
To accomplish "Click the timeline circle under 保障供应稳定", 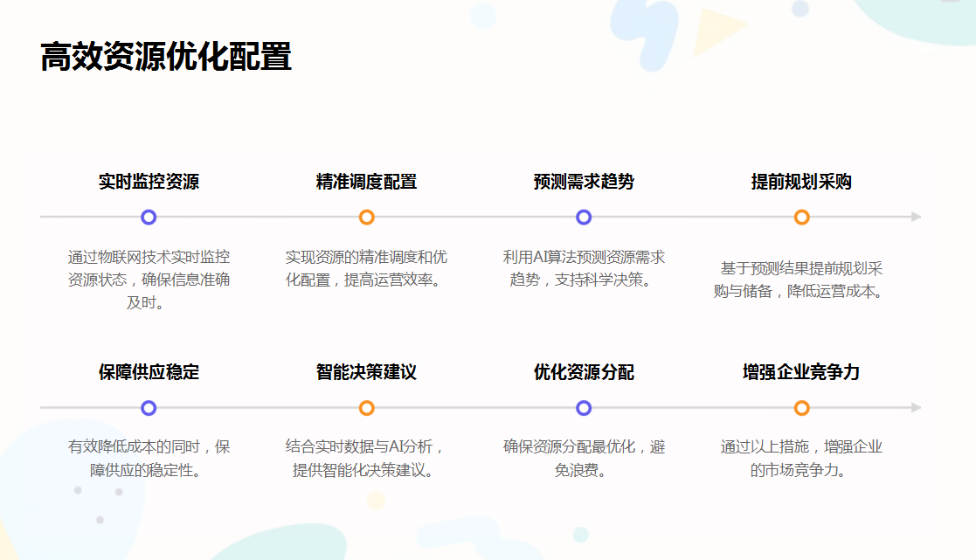I will 149,408.
